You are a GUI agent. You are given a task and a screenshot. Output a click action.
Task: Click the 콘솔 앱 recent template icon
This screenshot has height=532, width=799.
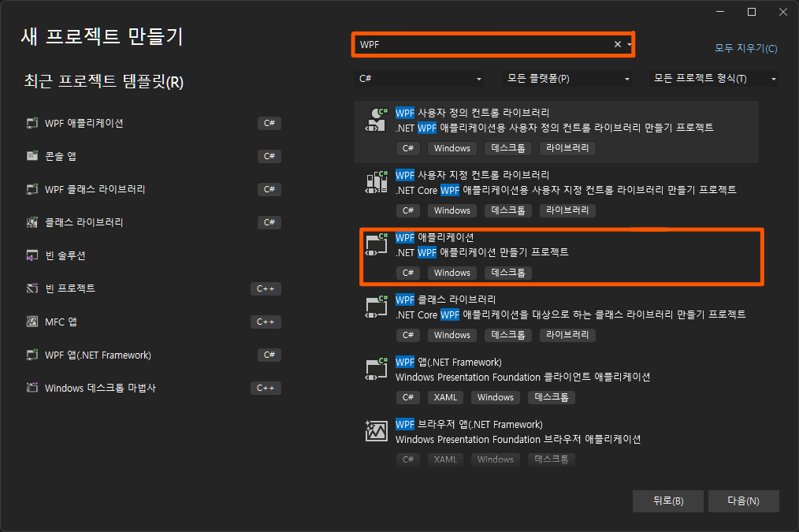coord(32,156)
